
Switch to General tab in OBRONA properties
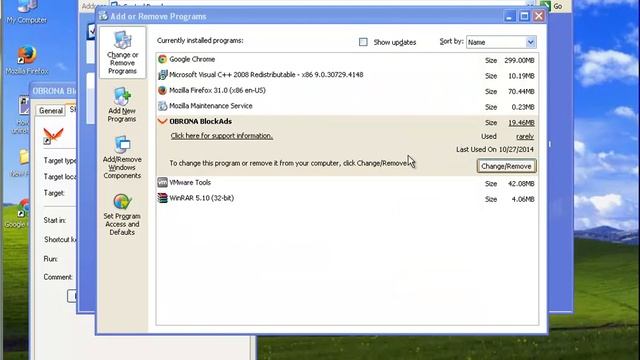click(51, 111)
